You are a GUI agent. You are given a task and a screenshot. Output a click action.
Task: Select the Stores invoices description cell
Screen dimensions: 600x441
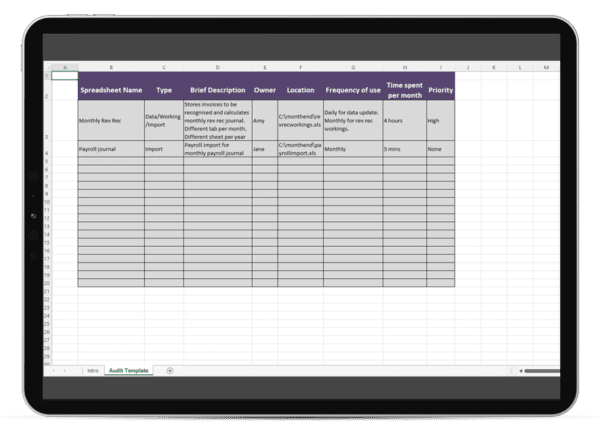tap(218, 120)
